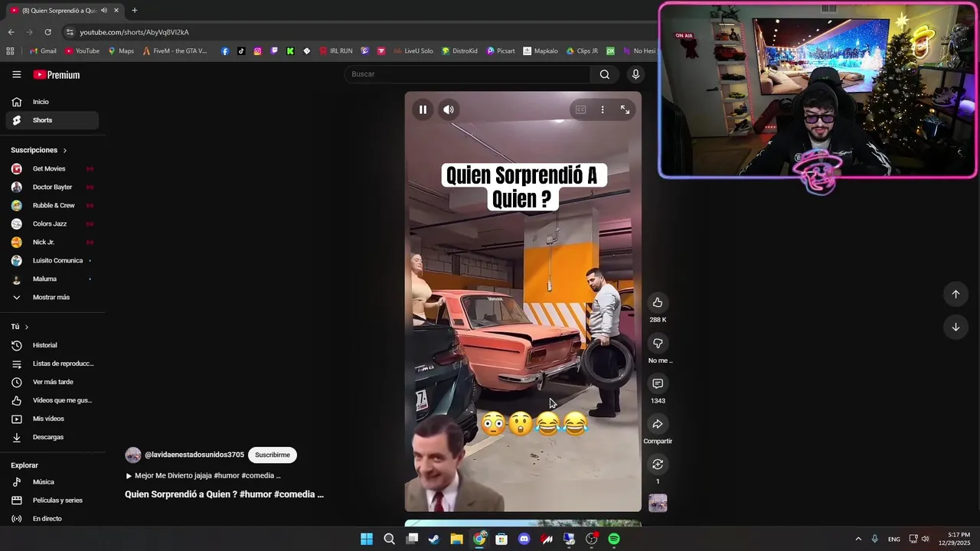Open Ver más tarde
Viewport: 980px width, 551px height.
pos(52,382)
